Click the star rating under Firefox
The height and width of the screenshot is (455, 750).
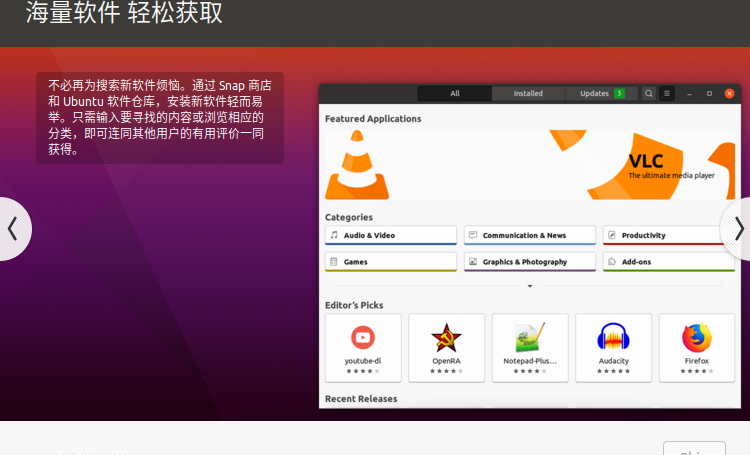(x=696, y=371)
